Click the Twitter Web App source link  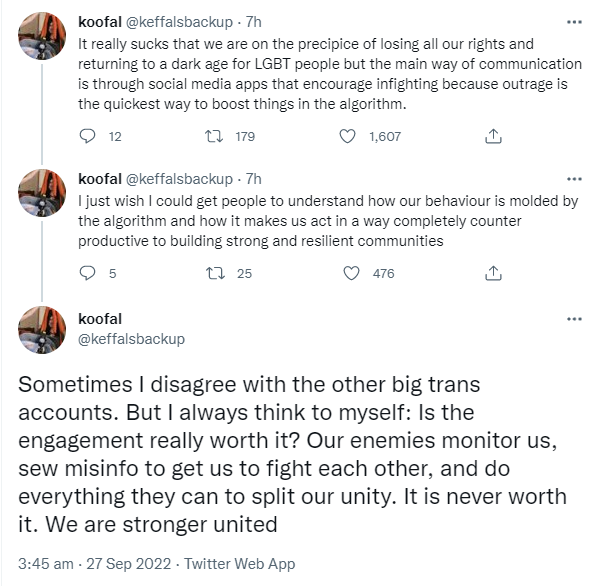240,564
